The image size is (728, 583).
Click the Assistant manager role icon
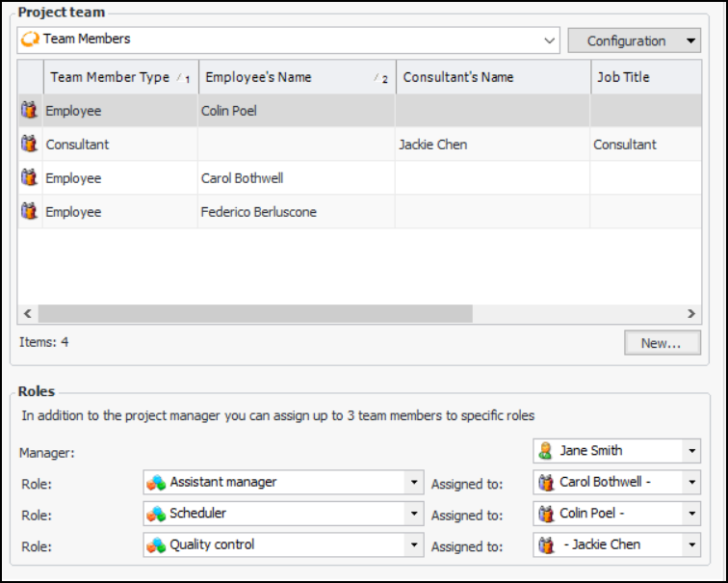click(156, 482)
